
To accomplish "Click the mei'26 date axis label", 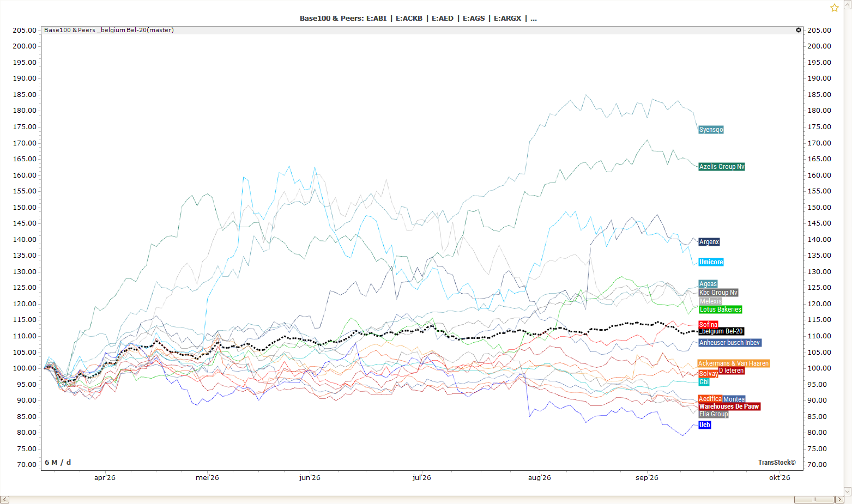I will pyautogui.click(x=207, y=478).
